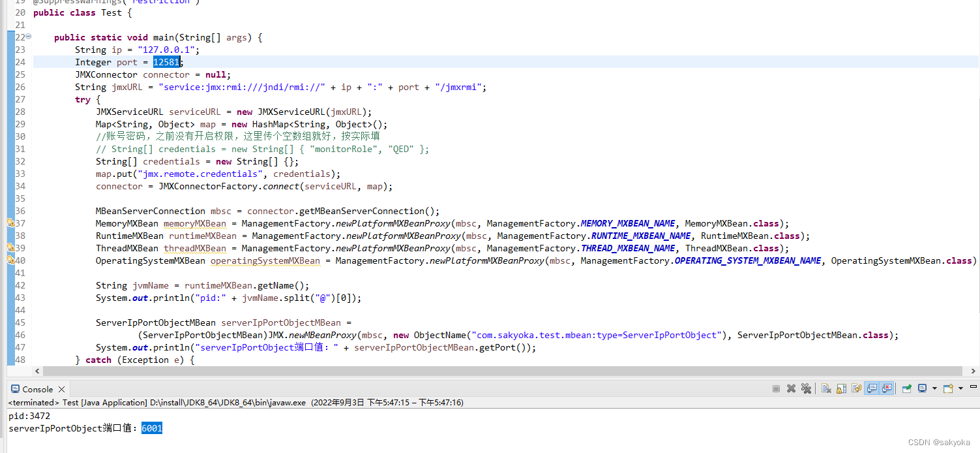
Task: Select the highlighted port value 12581
Action: pos(166,61)
